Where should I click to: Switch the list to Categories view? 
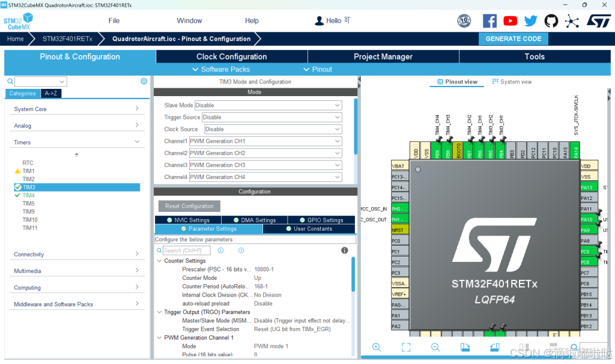tap(22, 93)
